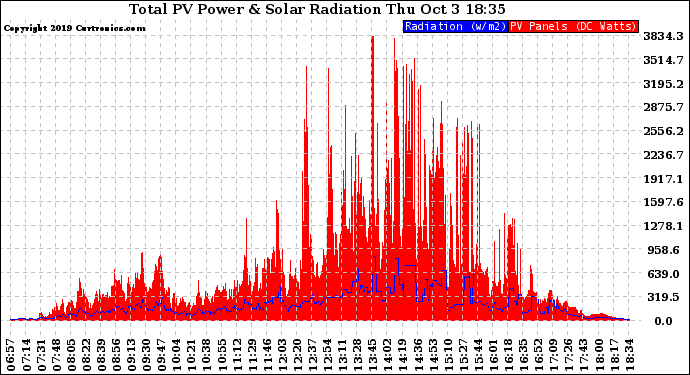Click x-axis time label 08:56
This screenshot has width=690, height=375.
pos(117,354)
